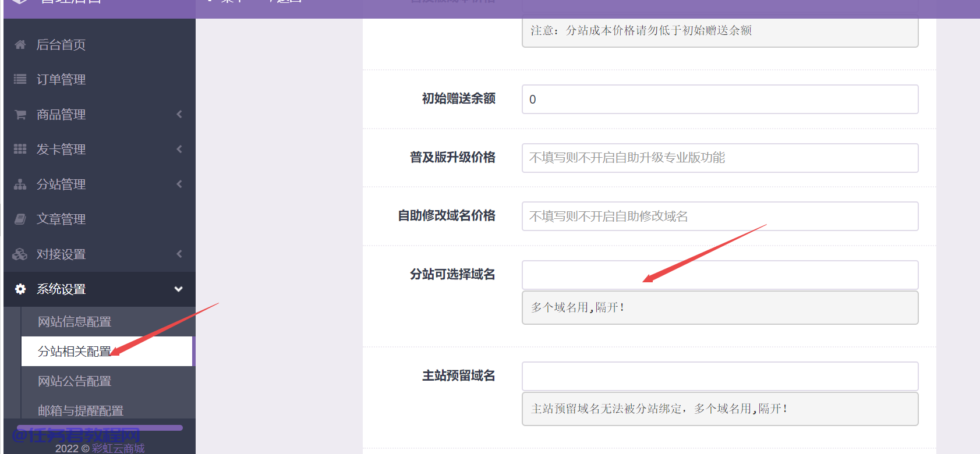Expand the 商品管理 submenu chevron
The width and height of the screenshot is (980, 454).
point(179,115)
